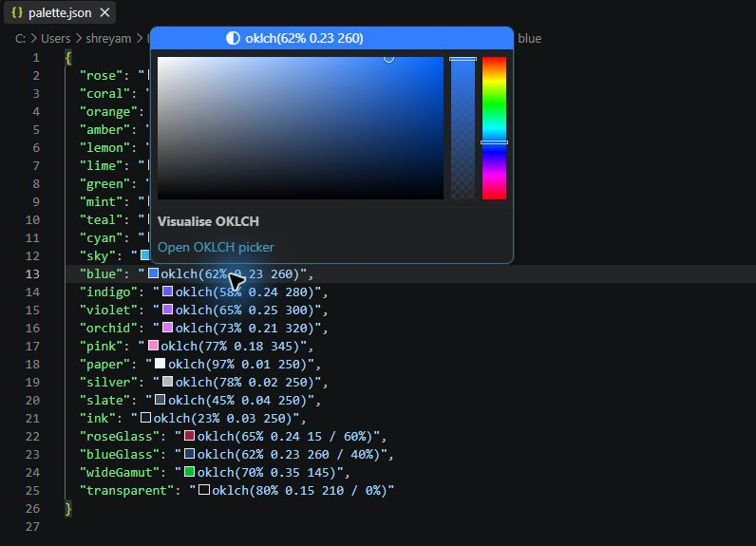Click the value oklch(23% 0.03 250)

click(x=223, y=419)
